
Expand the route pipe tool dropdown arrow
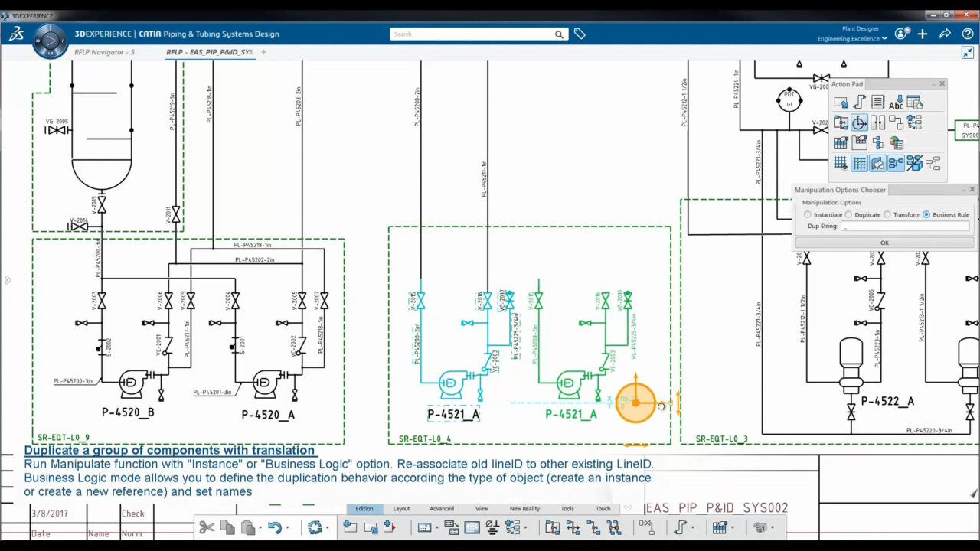click(693, 528)
